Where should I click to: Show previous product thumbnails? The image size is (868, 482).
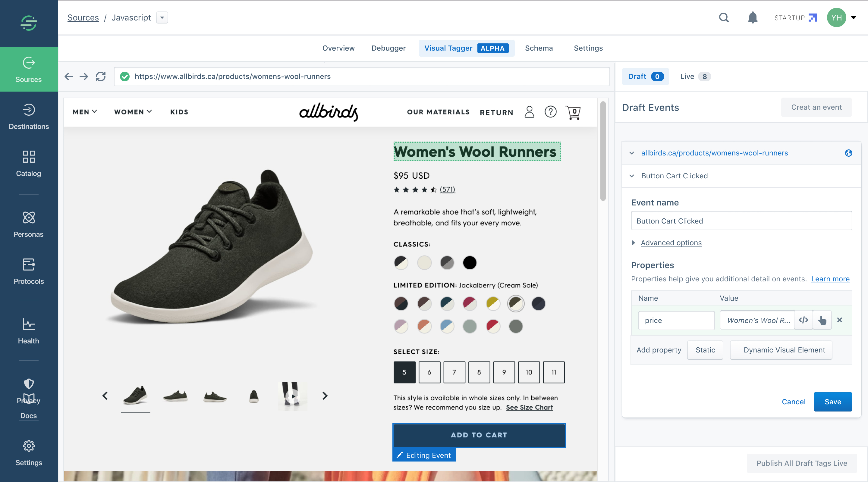[x=105, y=396]
